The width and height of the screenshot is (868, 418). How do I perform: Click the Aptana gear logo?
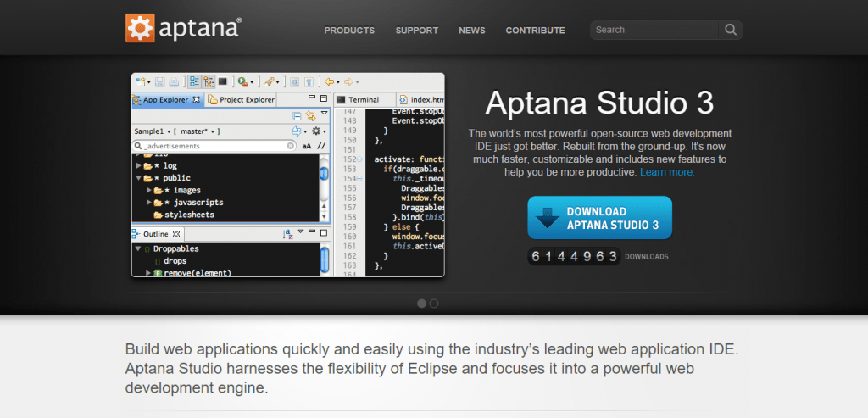point(140,28)
